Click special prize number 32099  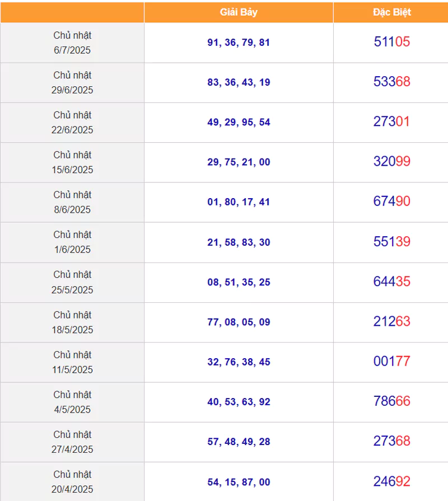click(392, 161)
